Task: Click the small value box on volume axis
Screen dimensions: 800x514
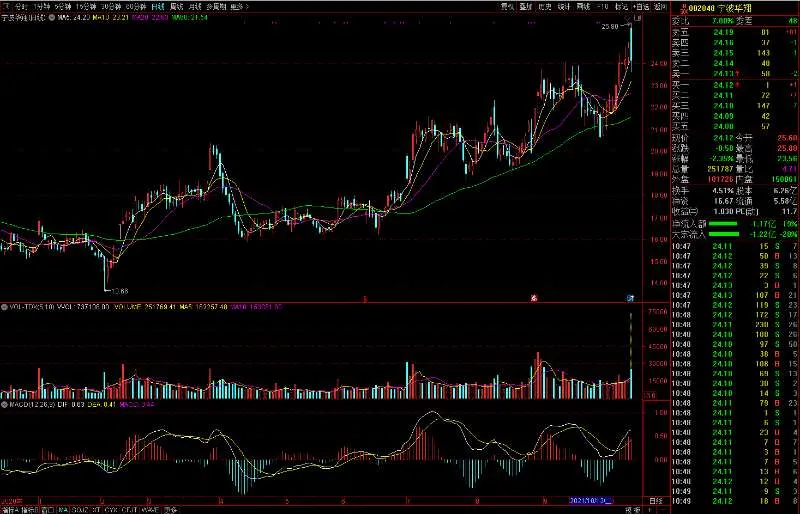Action: [x=651, y=395]
